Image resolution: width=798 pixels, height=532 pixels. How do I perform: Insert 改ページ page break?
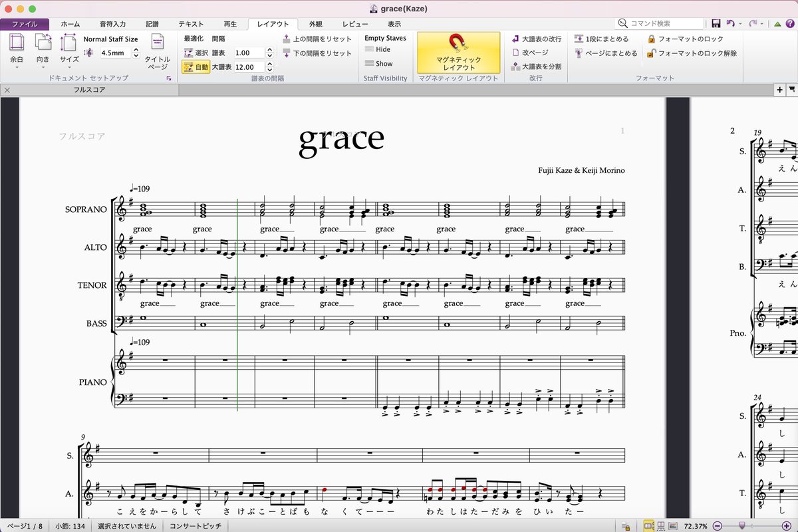(x=530, y=53)
